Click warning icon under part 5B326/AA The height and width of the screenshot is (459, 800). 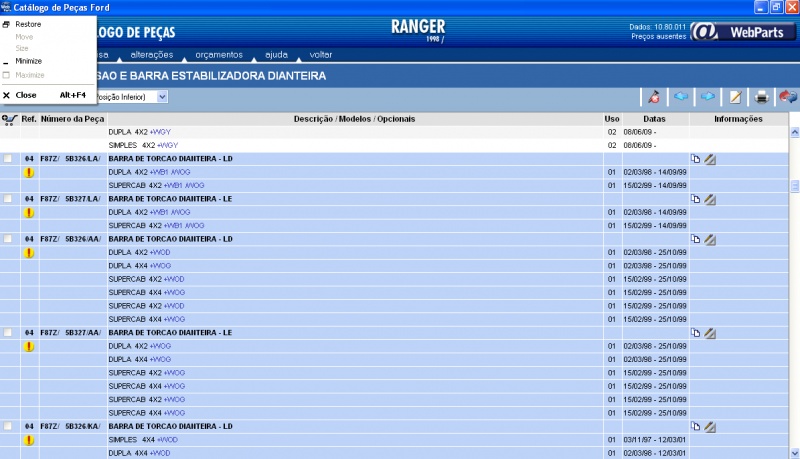[29, 252]
